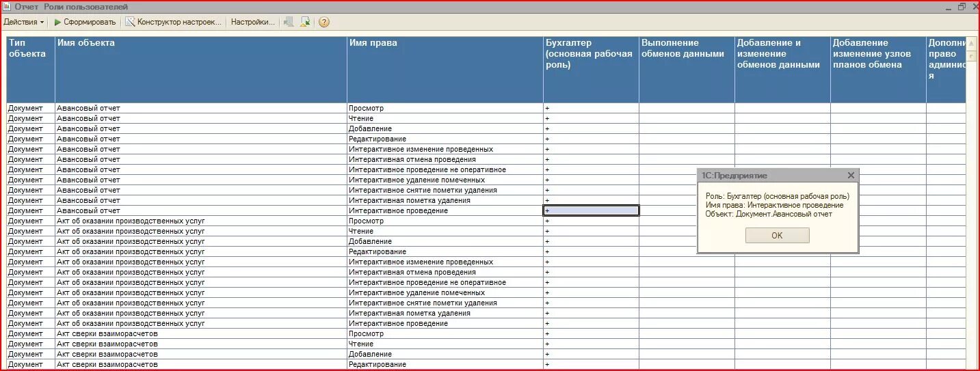This screenshot has width=980, height=371.
Task: Click the Сформировать button to generate the report
Action: [85, 22]
